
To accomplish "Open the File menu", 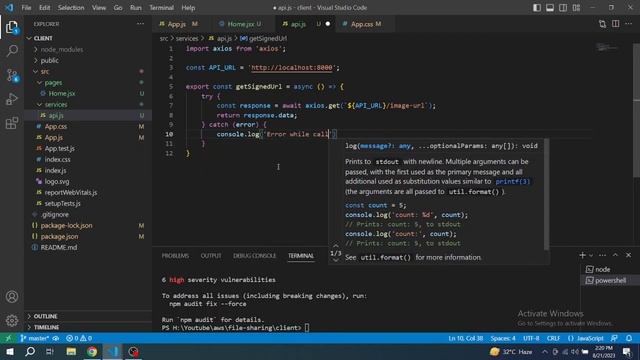I will pyautogui.click(x=26, y=8).
